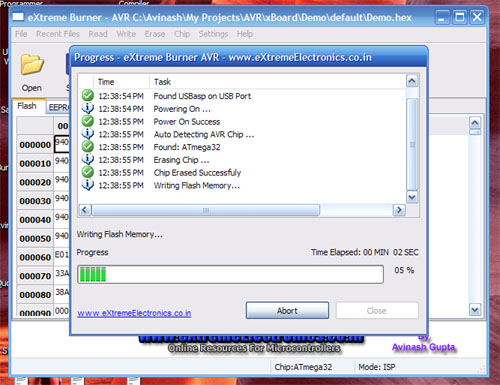Viewport: 500px width, 385px height.
Task: Select address row 000050 in hex grid
Action: [x=35, y=239]
